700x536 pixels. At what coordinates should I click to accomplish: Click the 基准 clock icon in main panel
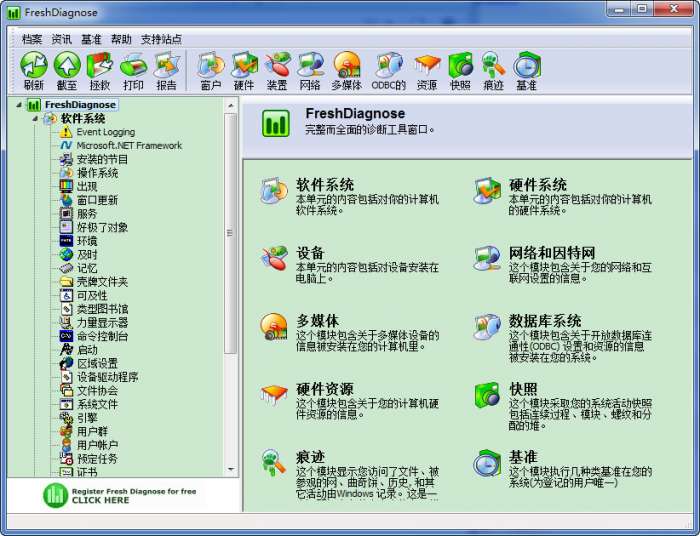click(x=487, y=463)
